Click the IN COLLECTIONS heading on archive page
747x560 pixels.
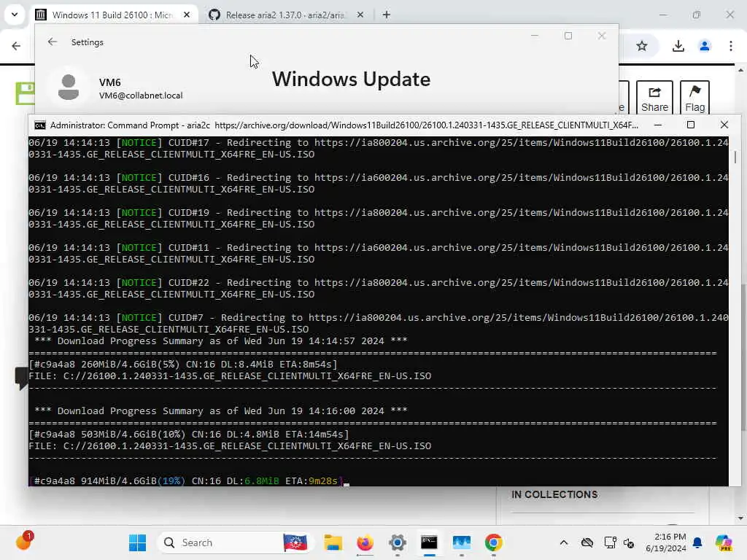(554, 494)
